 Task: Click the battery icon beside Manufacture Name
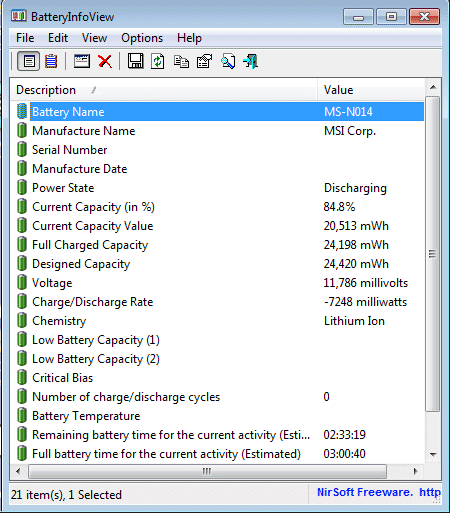click(22, 130)
